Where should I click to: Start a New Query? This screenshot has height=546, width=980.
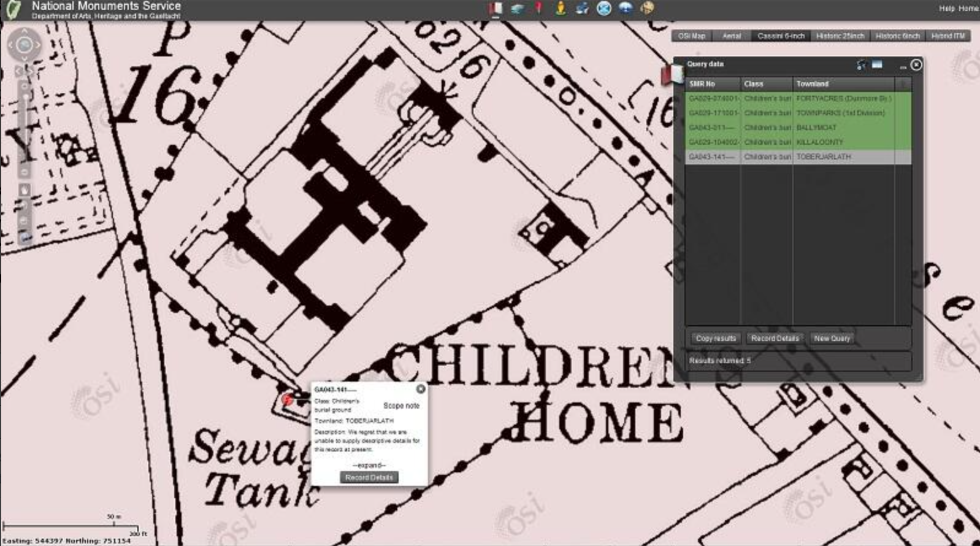pos(832,338)
